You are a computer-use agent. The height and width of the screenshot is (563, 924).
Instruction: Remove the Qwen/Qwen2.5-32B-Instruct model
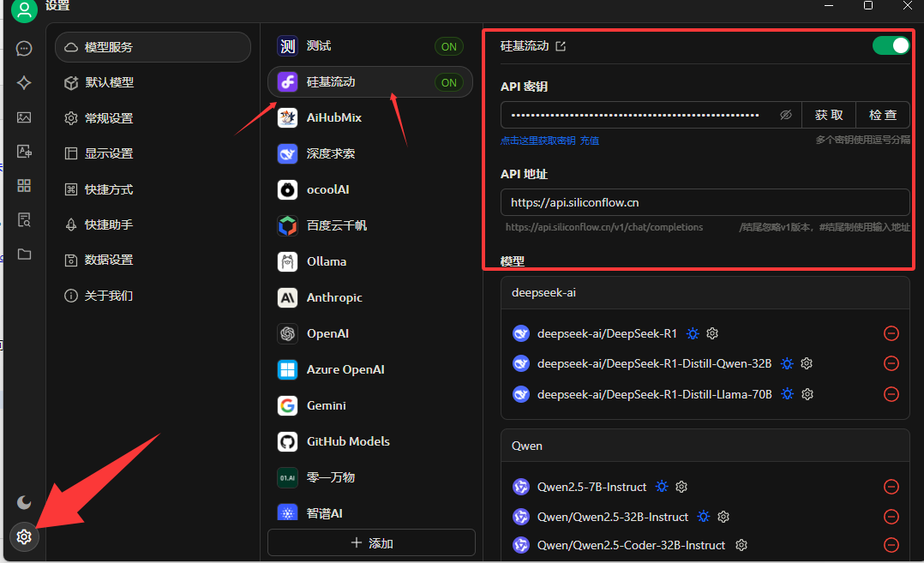pyautogui.click(x=891, y=517)
